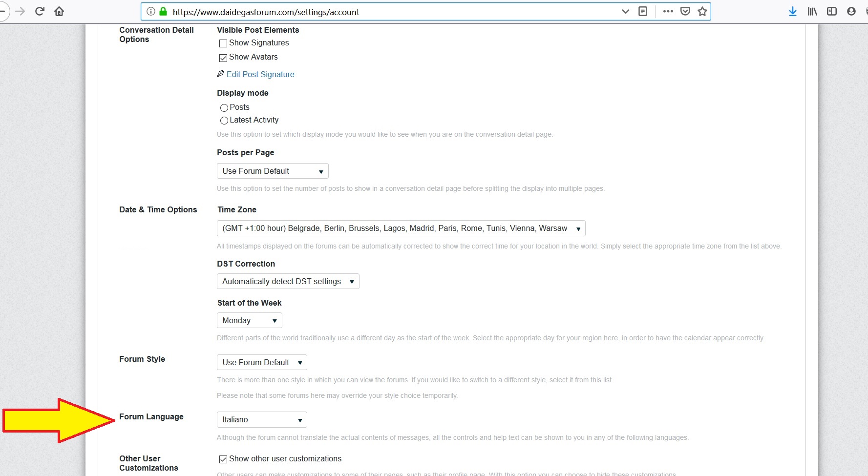Viewport: 868px width, 476px height.
Task: Open the downloads panel
Action: pos(792,11)
